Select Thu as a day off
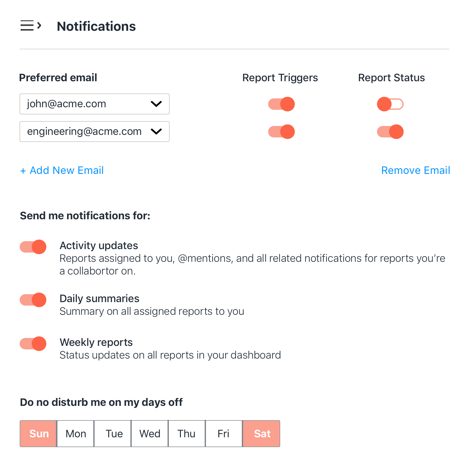Image resolution: width=476 pixels, height=476 pixels. 187,433
